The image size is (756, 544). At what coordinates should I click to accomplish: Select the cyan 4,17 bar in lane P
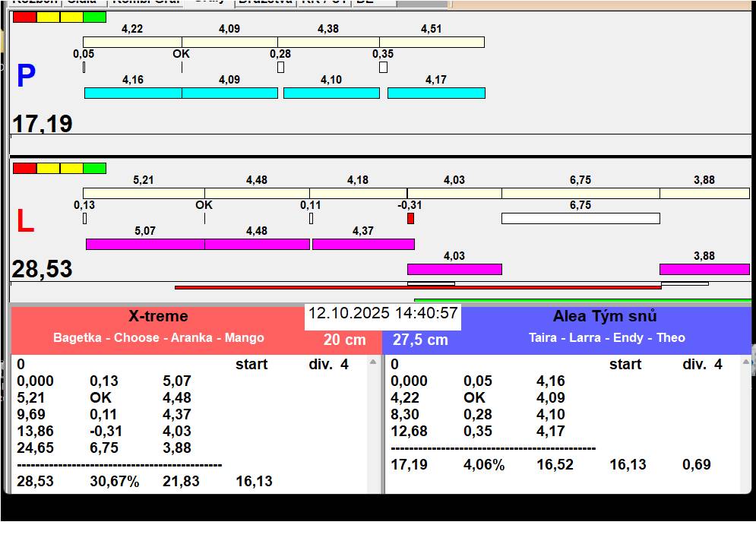(x=436, y=93)
